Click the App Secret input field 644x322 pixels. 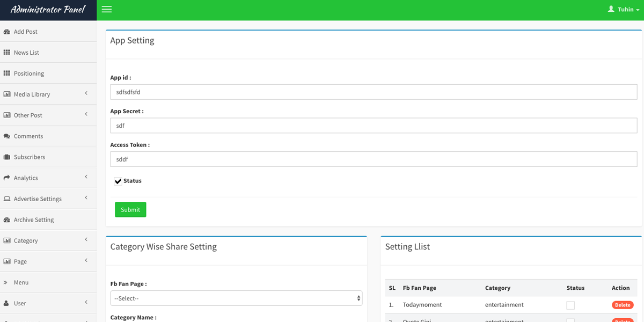pos(374,126)
